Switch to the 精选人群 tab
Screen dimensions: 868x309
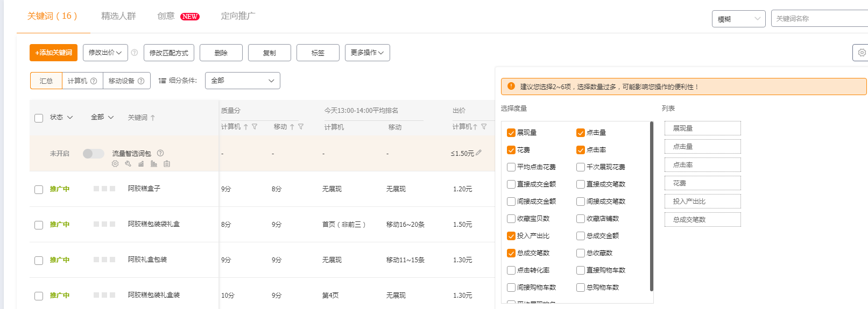(x=118, y=16)
